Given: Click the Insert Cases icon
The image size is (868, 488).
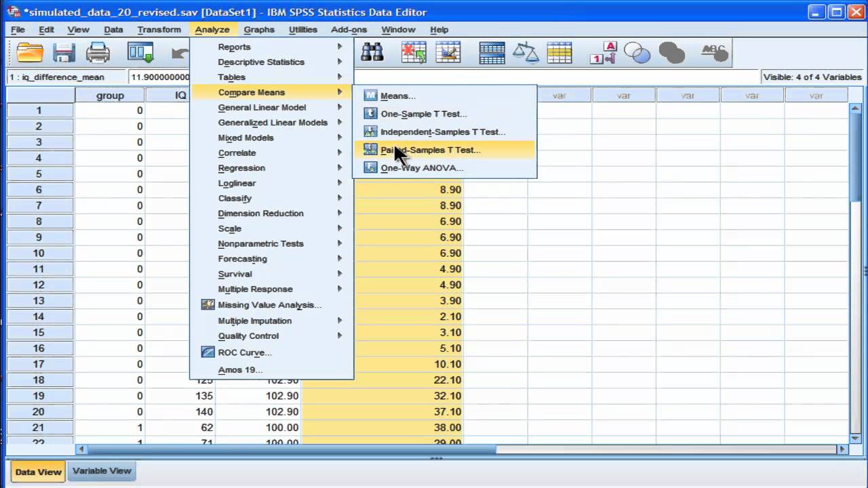Looking at the screenshot, I should tap(414, 52).
